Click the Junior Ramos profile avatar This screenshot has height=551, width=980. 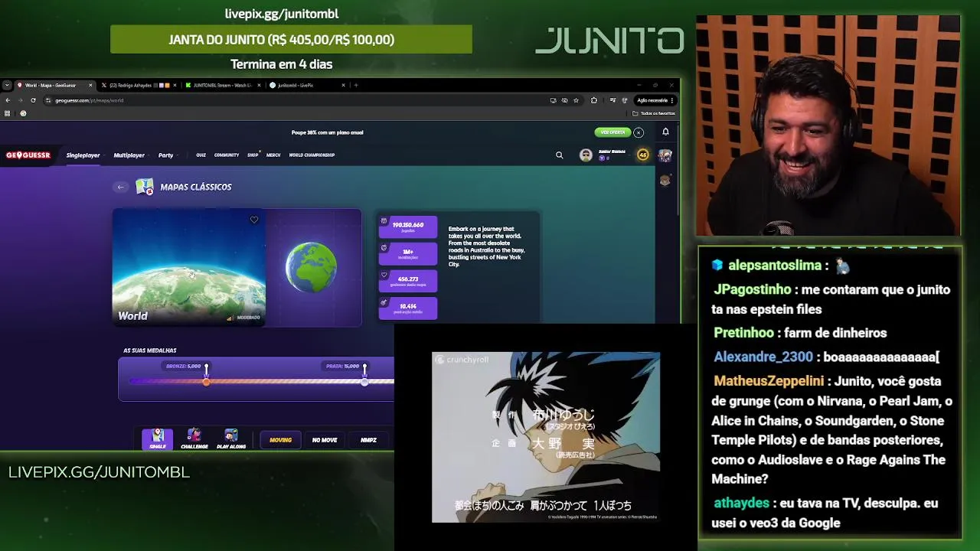(586, 155)
